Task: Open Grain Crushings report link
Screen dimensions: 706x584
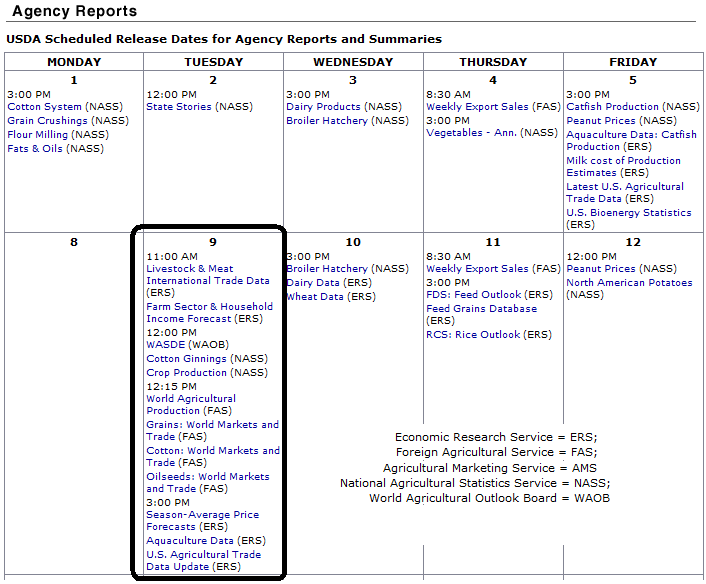Action: (x=47, y=121)
